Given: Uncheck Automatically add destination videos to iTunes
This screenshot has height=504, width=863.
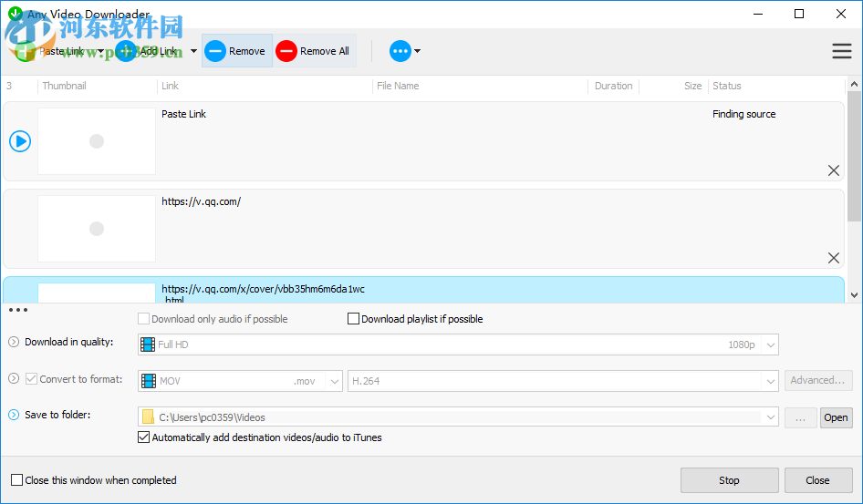Looking at the screenshot, I should (143, 437).
